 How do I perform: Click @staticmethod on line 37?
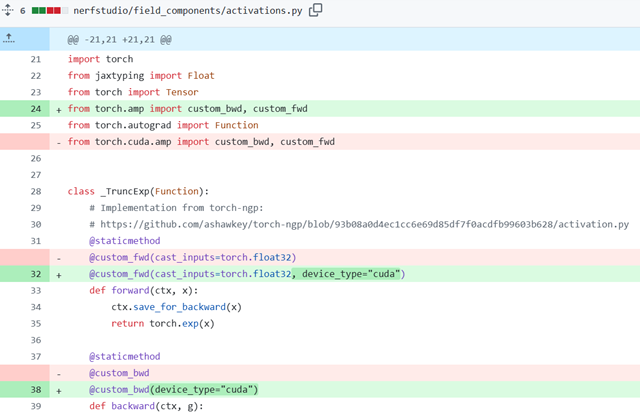click(124, 356)
